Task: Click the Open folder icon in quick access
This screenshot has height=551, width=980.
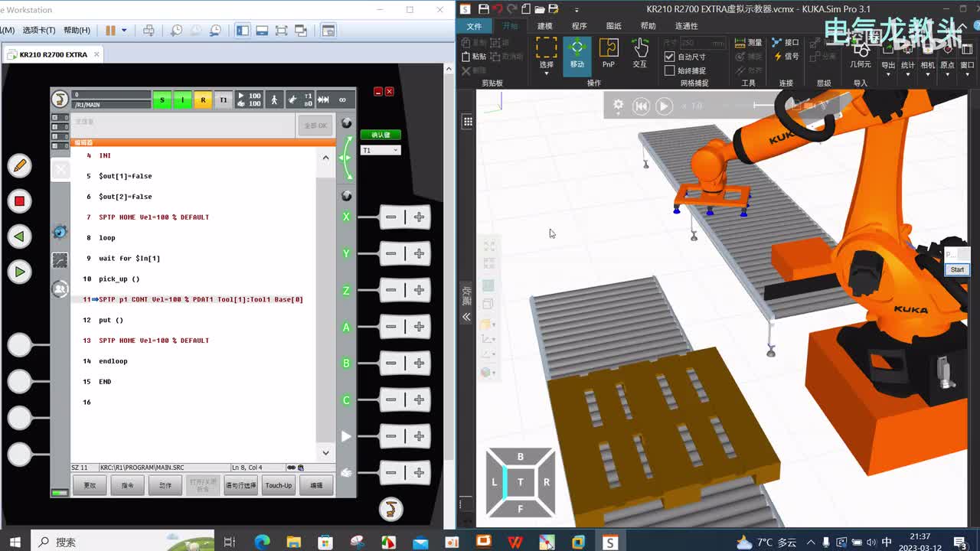Action: pyautogui.click(x=540, y=9)
